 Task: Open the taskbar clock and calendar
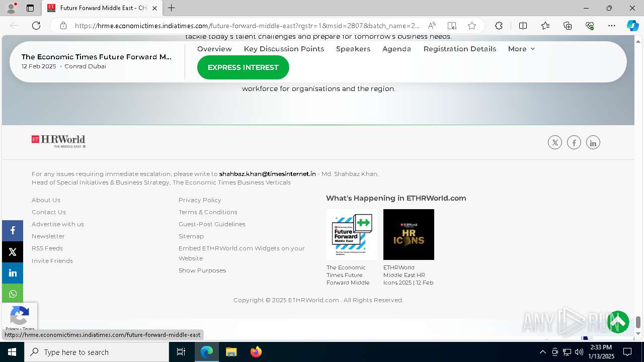point(601,352)
